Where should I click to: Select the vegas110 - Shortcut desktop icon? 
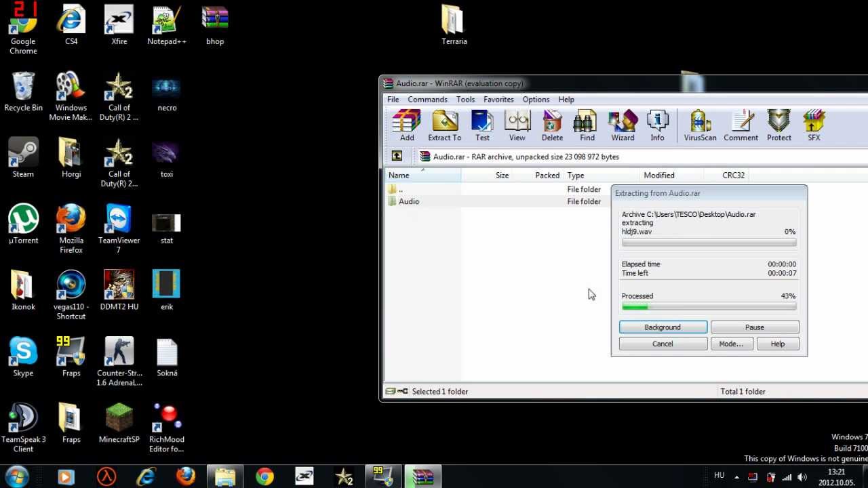[x=71, y=296]
